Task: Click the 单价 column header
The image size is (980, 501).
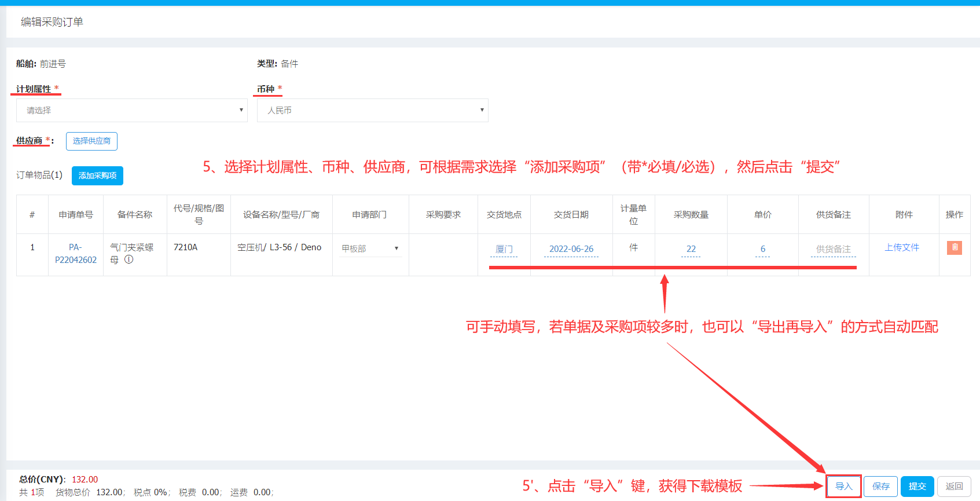Action: point(763,214)
